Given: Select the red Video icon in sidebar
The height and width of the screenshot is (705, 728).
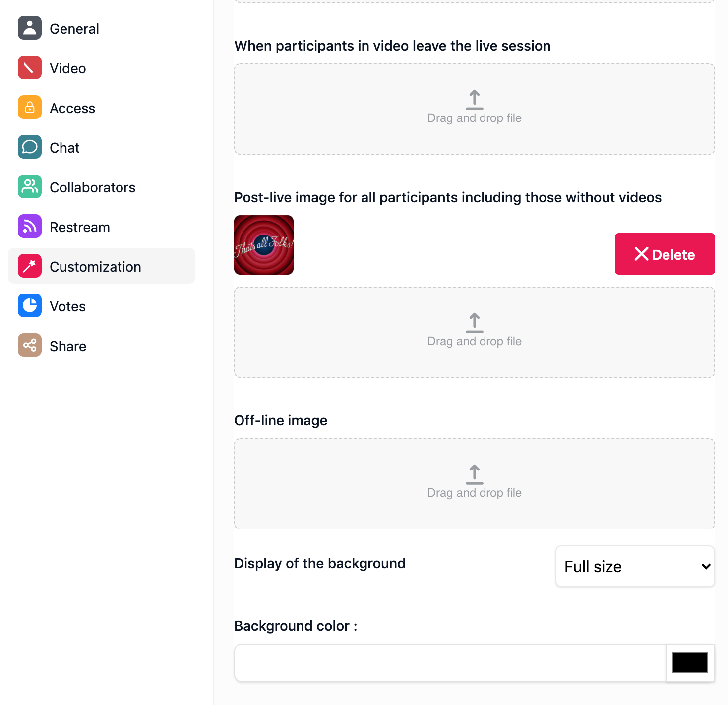Looking at the screenshot, I should [x=30, y=68].
